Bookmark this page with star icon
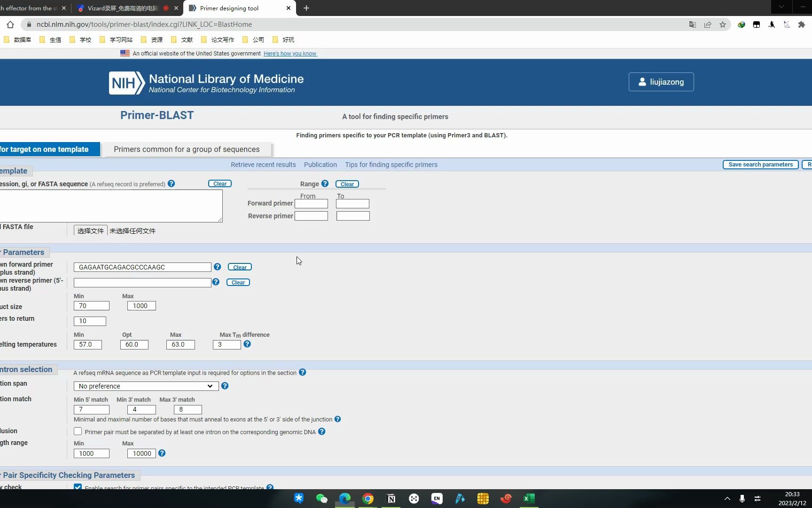This screenshot has width=812, height=508. coord(723,24)
